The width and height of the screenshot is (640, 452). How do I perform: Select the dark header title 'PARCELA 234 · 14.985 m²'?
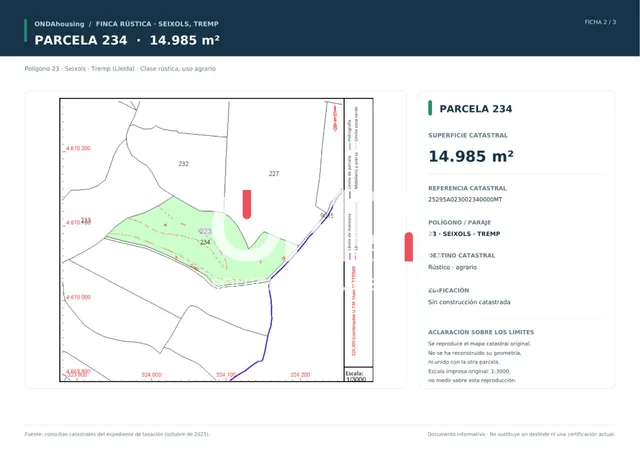coord(127,40)
